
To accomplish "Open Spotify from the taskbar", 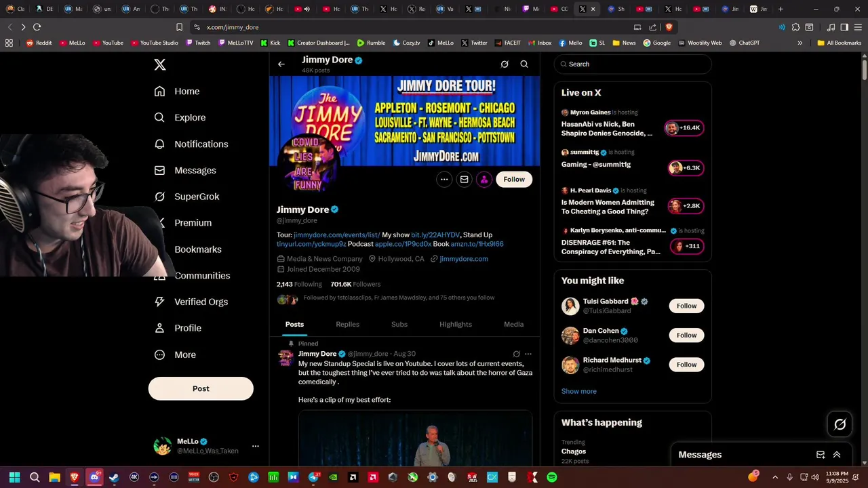I will click(552, 477).
